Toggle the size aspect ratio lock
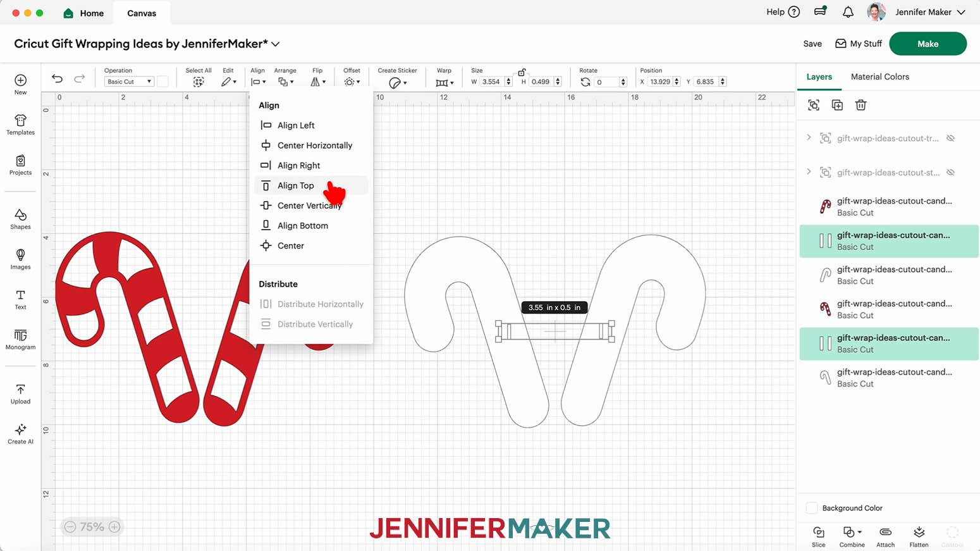Screen dimensions: 980x551 click(522, 72)
